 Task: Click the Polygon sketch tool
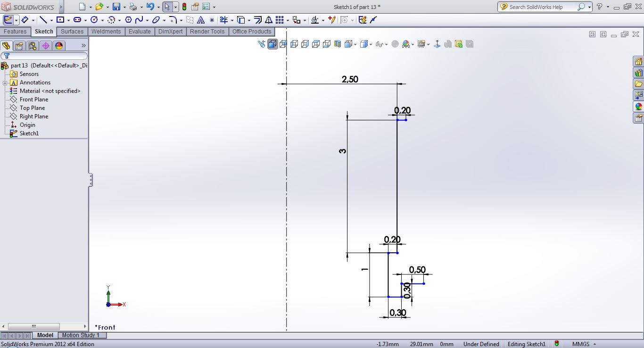(x=128, y=20)
